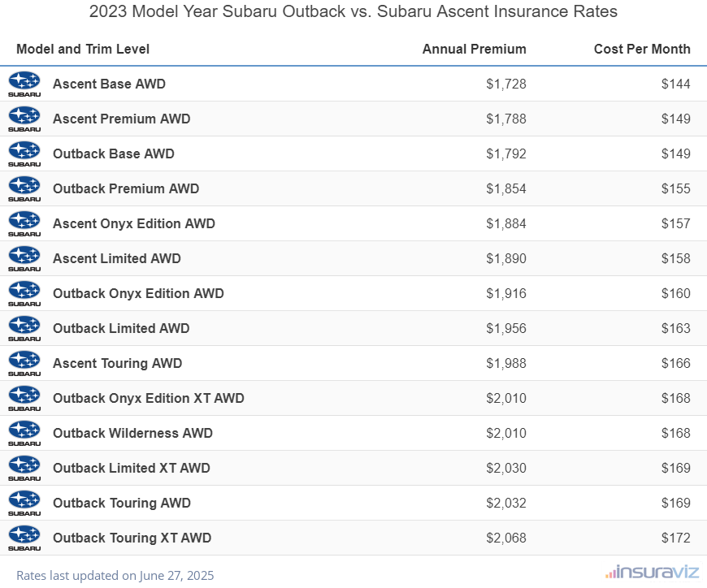Select the Outback Touring XT AWD label

[x=132, y=538]
